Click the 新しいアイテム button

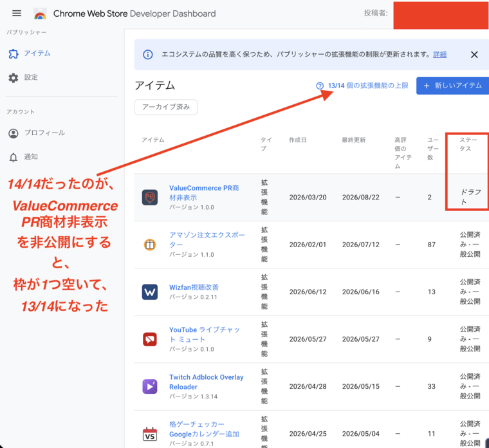[452, 86]
